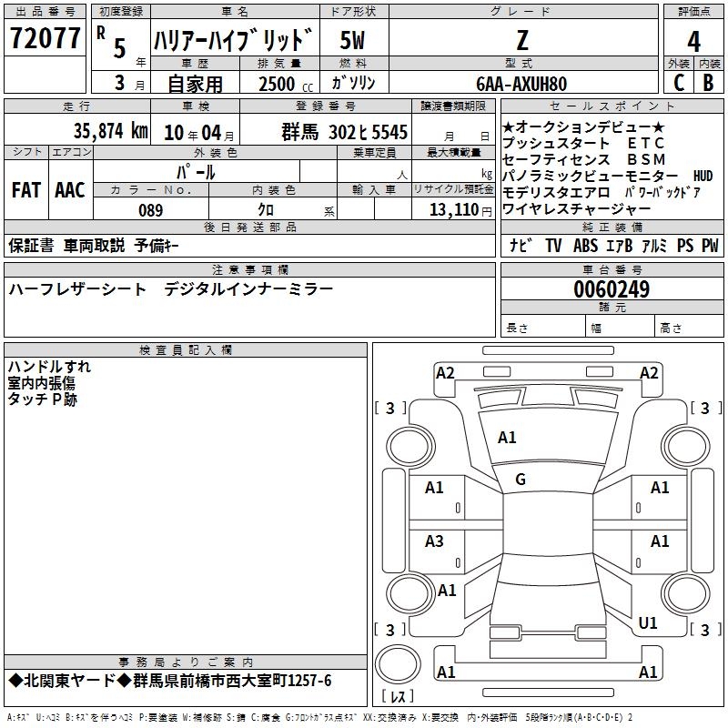Select the model code 6AA-AXUH80
Viewport: 728px width, 728px height.
[x=521, y=84]
